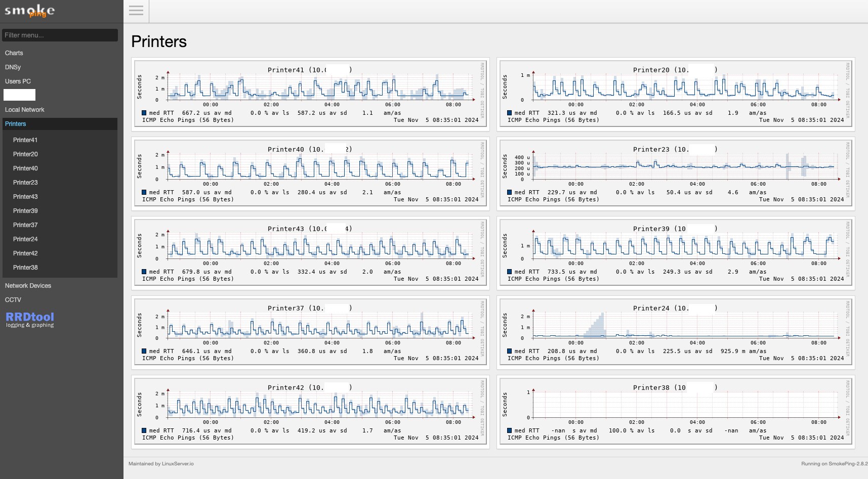
Task: Open the Charts menu item
Action: (14, 53)
